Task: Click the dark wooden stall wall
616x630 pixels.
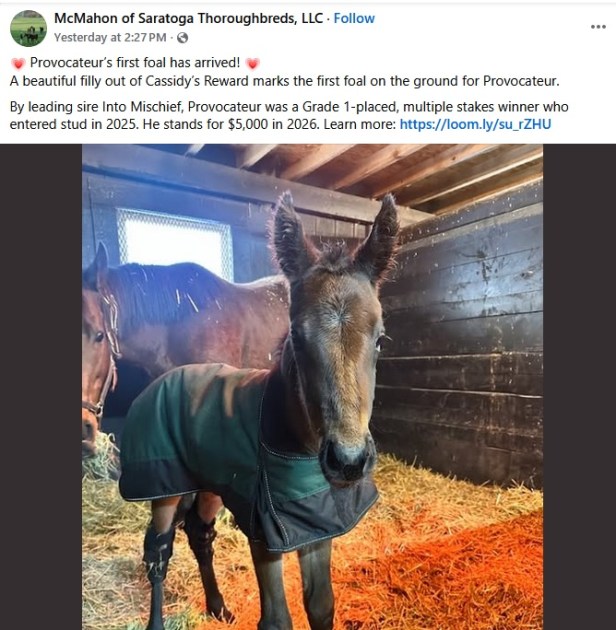Action: [x=462, y=342]
